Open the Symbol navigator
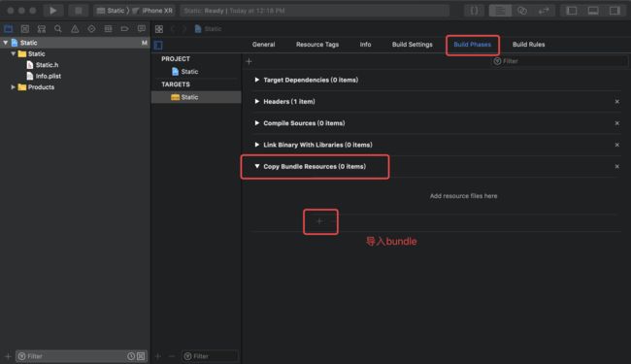 pyautogui.click(x=42, y=29)
